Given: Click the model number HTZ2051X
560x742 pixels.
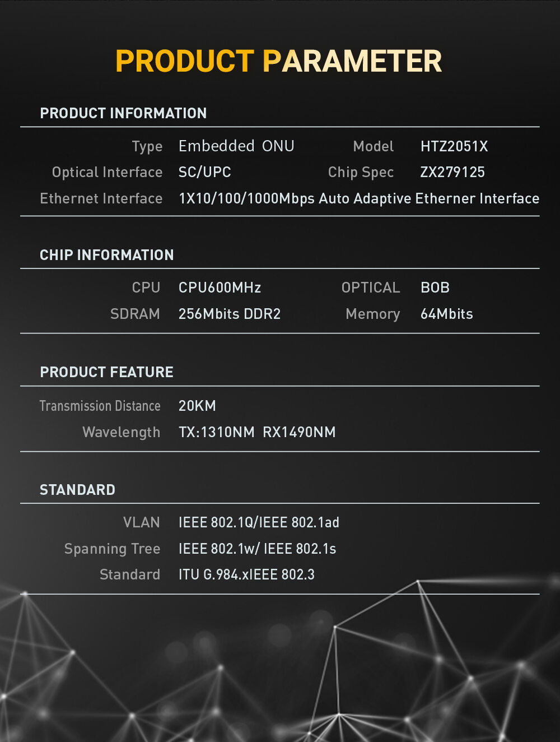Looking at the screenshot, I should 454,146.
